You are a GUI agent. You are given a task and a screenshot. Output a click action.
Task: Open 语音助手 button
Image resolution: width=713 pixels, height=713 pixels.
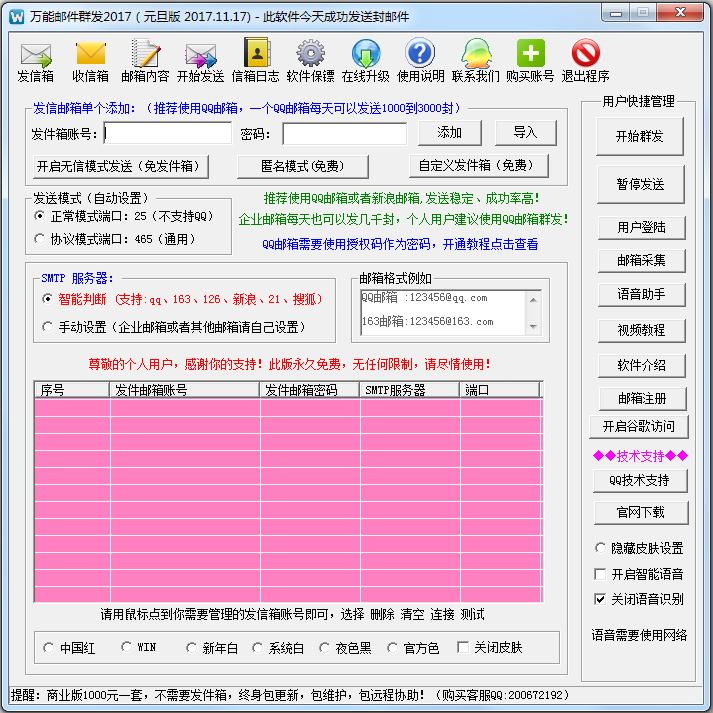click(x=641, y=295)
